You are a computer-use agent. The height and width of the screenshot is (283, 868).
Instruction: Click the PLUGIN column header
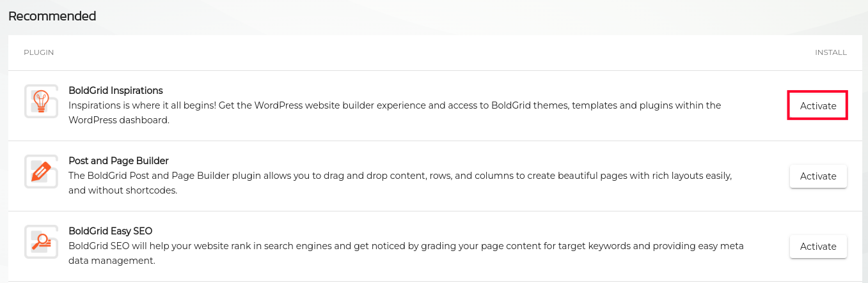pyautogui.click(x=38, y=52)
